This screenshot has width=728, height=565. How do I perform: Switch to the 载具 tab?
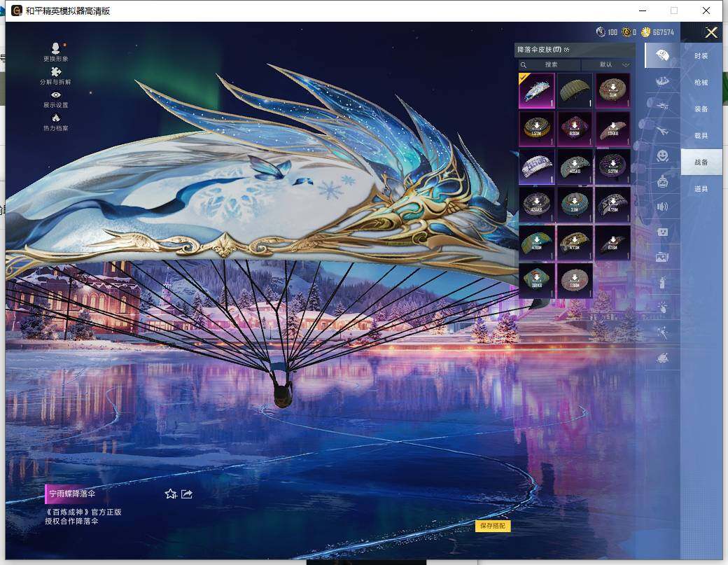701,136
